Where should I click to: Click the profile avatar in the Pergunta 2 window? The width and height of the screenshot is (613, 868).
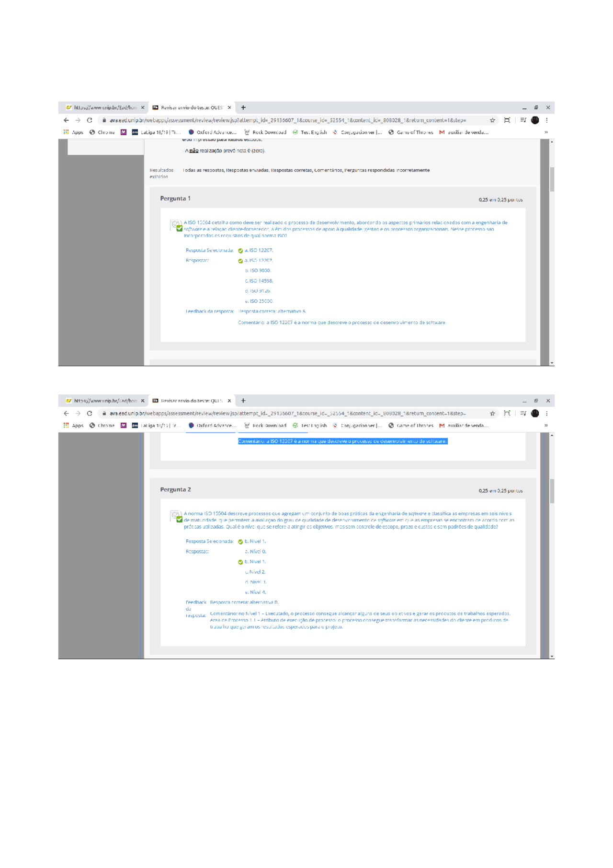[535, 413]
